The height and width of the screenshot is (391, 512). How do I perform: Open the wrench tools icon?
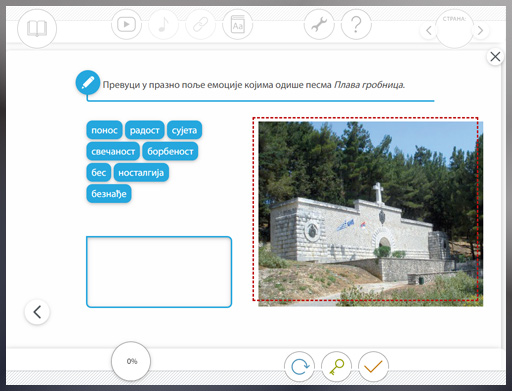pyautogui.click(x=319, y=24)
